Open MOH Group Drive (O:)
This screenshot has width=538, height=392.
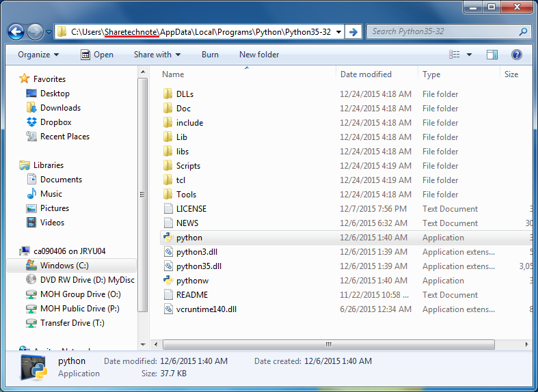73,294
